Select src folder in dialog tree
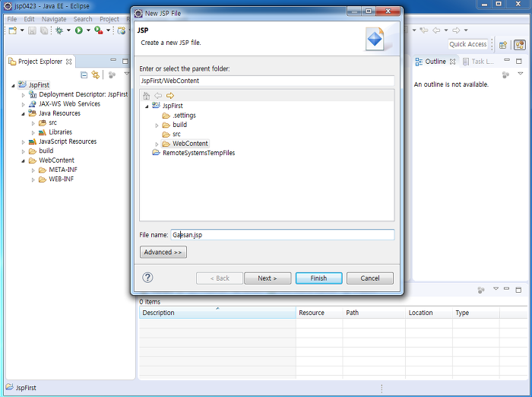The height and width of the screenshot is (397, 532). point(176,134)
